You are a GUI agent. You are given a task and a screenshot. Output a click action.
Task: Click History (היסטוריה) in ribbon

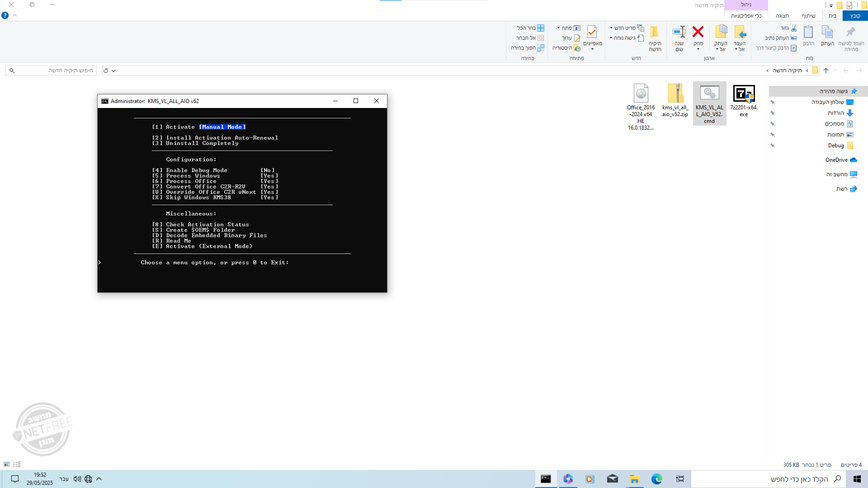coord(566,48)
